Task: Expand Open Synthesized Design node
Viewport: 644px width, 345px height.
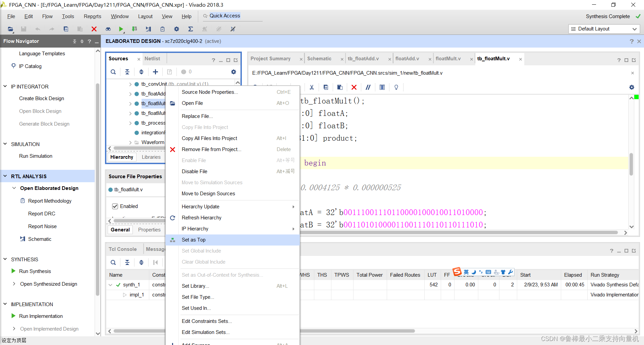Action: coord(14,284)
